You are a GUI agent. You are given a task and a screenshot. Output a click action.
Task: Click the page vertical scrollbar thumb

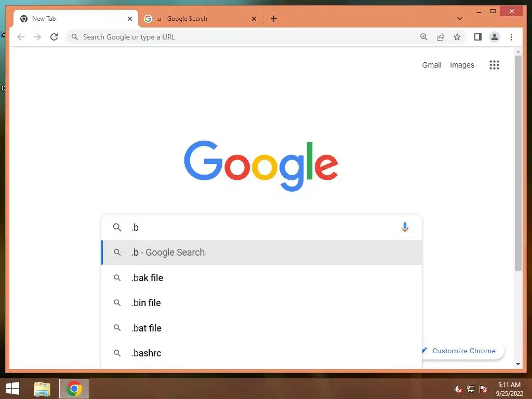[x=518, y=163]
